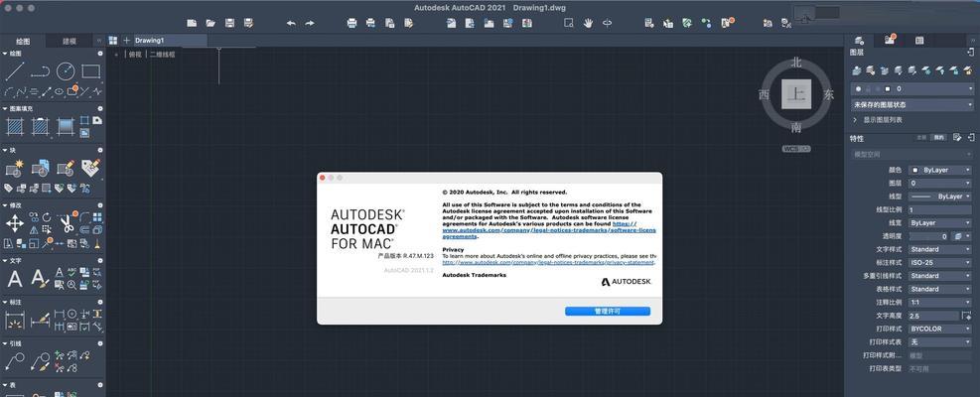Toggle the 我的 properties view
The image size is (980, 397).
click(x=938, y=137)
